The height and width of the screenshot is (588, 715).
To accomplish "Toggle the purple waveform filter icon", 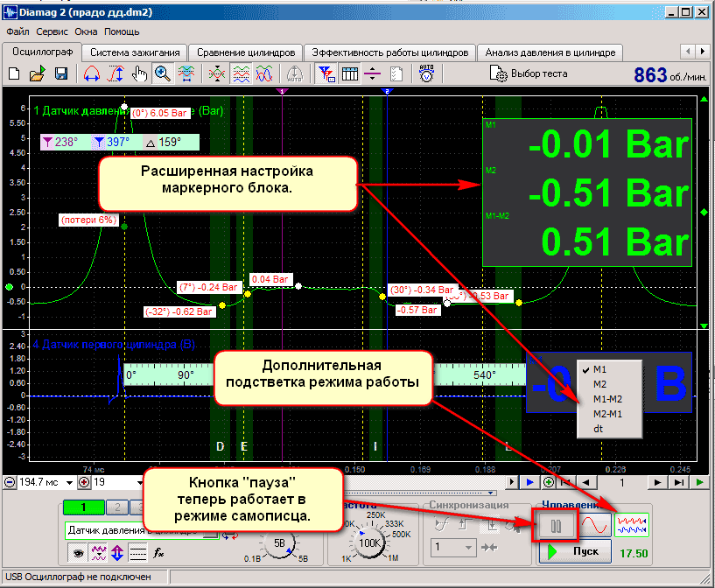I will (98, 553).
